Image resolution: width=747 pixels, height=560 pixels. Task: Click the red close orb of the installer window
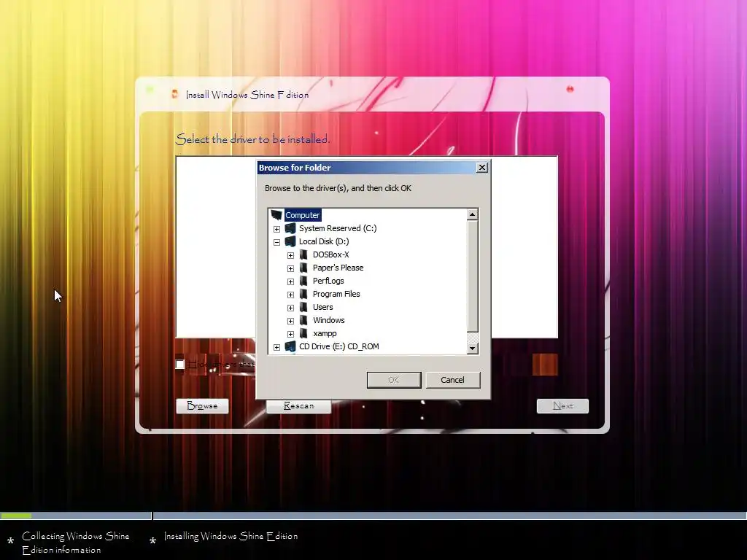(x=570, y=89)
